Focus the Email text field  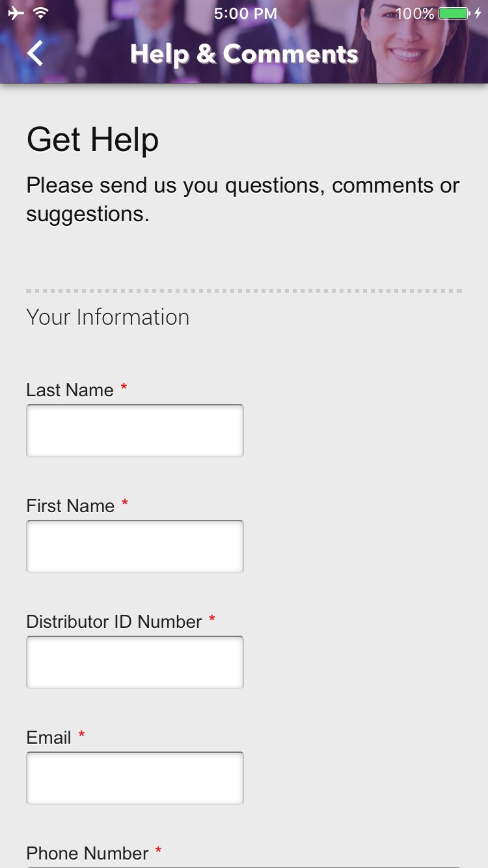click(135, 778)
